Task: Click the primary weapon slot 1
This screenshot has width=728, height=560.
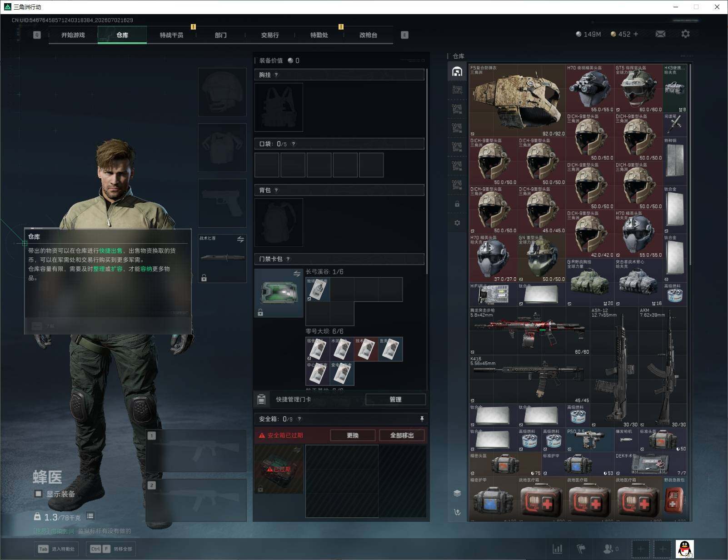Action: click(196, 451)
